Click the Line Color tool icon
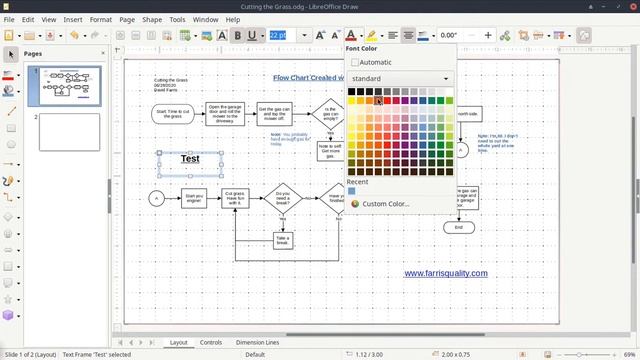This screenshot has height=360, width=640. [x=8, y=75]
